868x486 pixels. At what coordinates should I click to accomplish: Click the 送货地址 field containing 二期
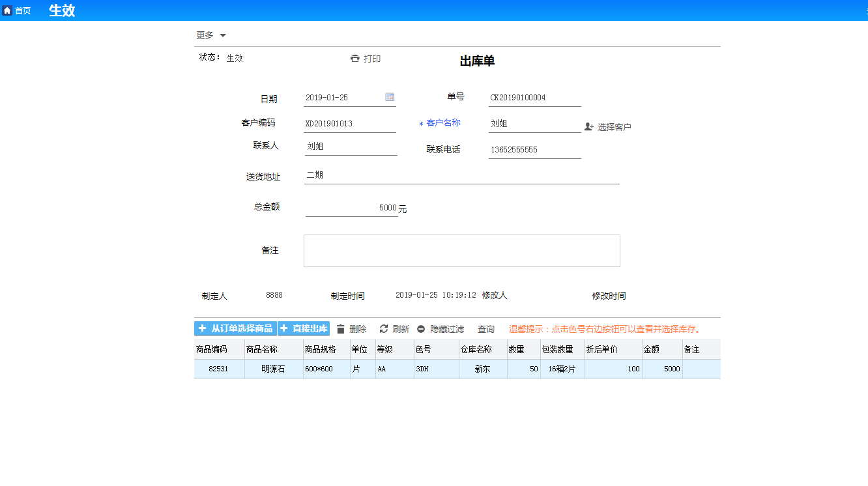coord(461,175)
